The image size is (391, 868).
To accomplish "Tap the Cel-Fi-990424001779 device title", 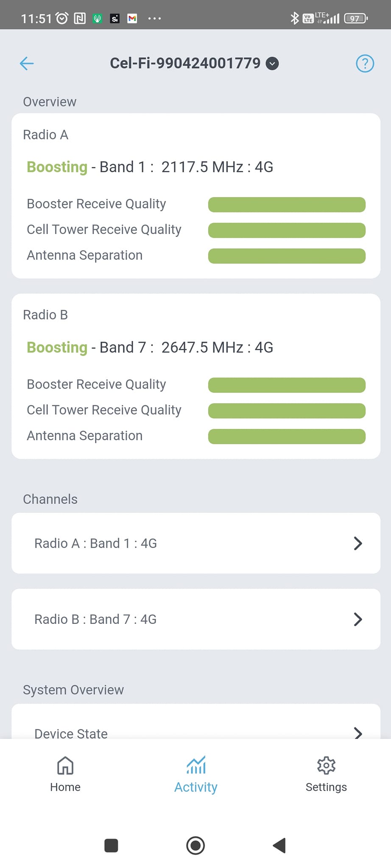I will (185, 64).
